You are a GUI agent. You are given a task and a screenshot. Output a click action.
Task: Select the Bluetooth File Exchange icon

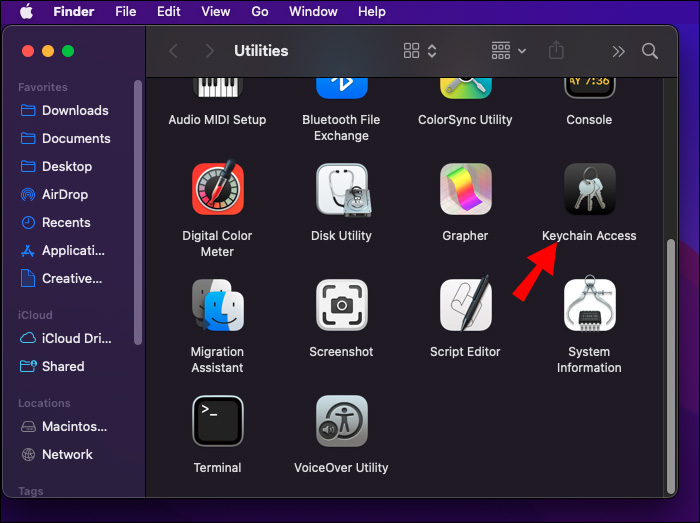tap(342, 88)
